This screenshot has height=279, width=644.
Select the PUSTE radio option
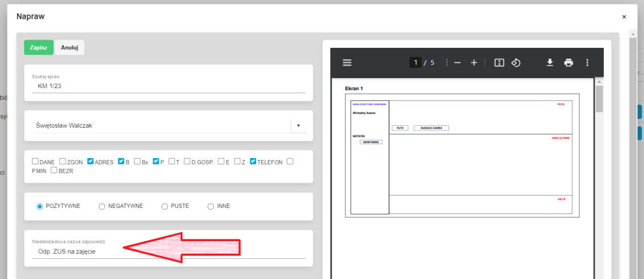[x=165, y=206]
